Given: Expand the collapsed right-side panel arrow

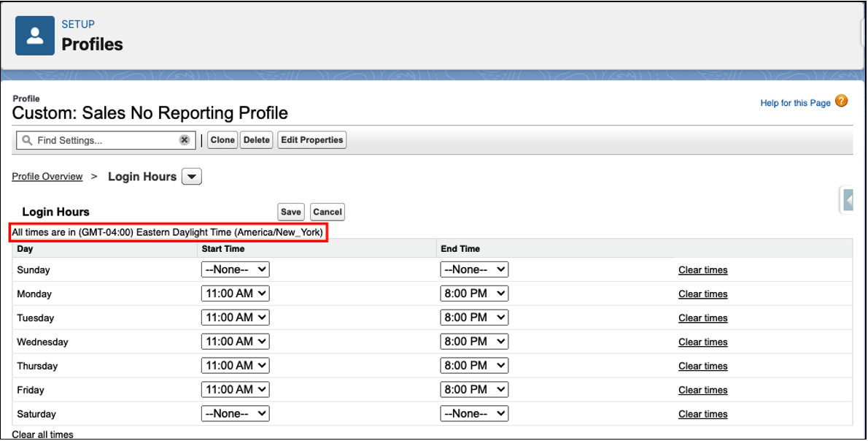Looking at the screenshot, I should [x=848, y=198].
